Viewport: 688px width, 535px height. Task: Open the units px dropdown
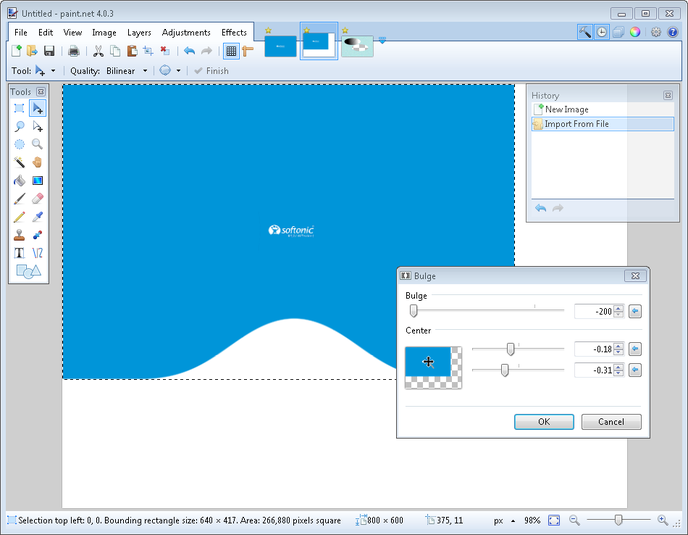pos(504,521)
